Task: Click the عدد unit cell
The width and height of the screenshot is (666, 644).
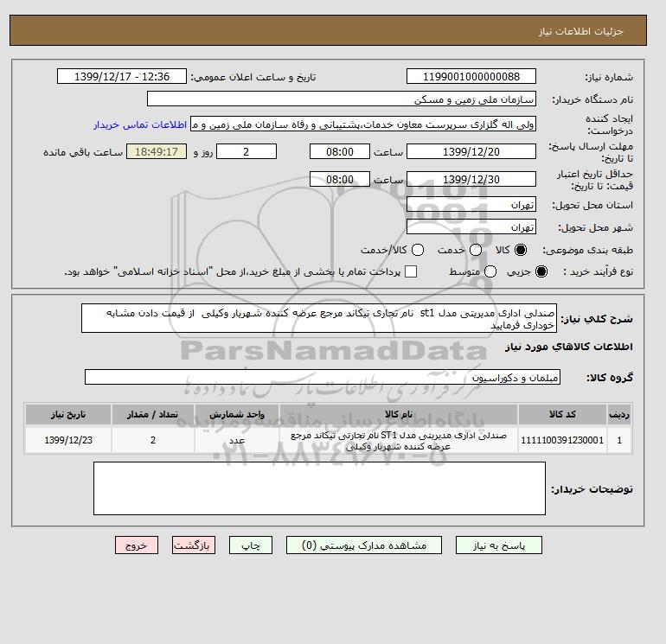Action: tap(237, 440)
